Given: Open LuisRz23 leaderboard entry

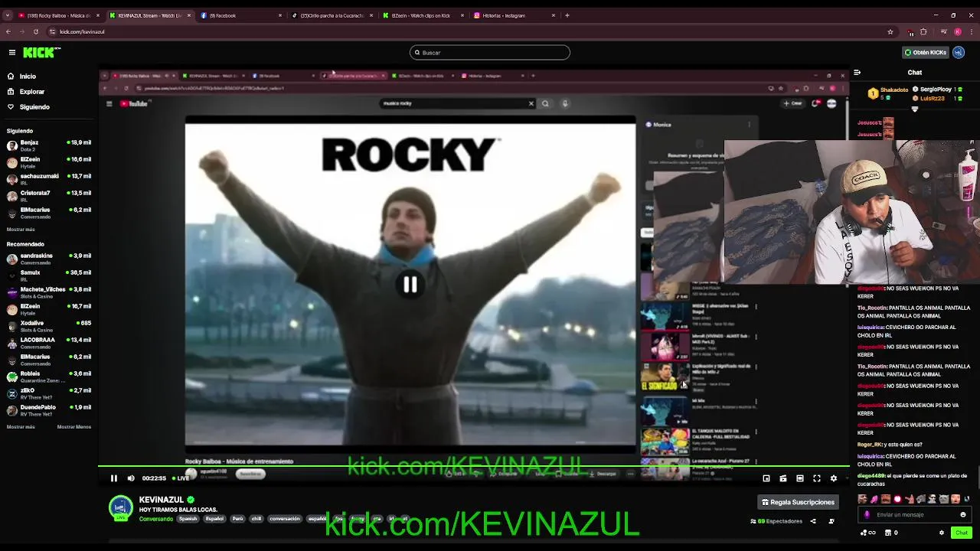Looking at the screenshot, I should click(938, 99).
